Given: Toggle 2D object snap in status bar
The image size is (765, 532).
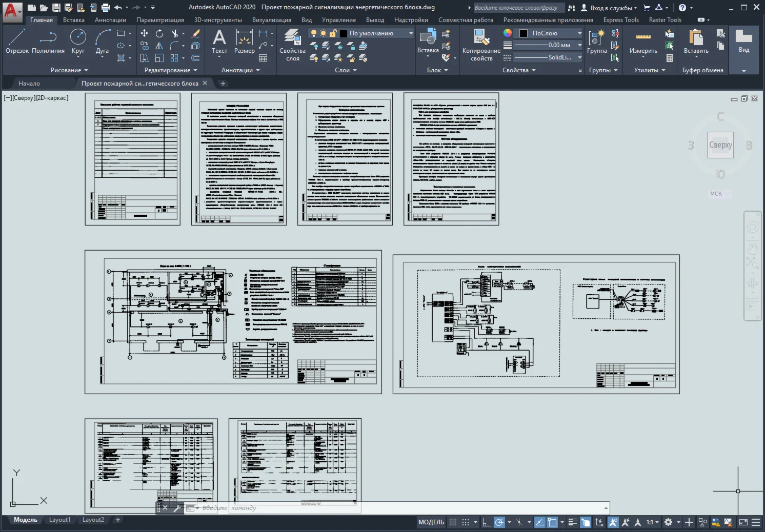Looking at the screenshot, I should tap(552, 522).
